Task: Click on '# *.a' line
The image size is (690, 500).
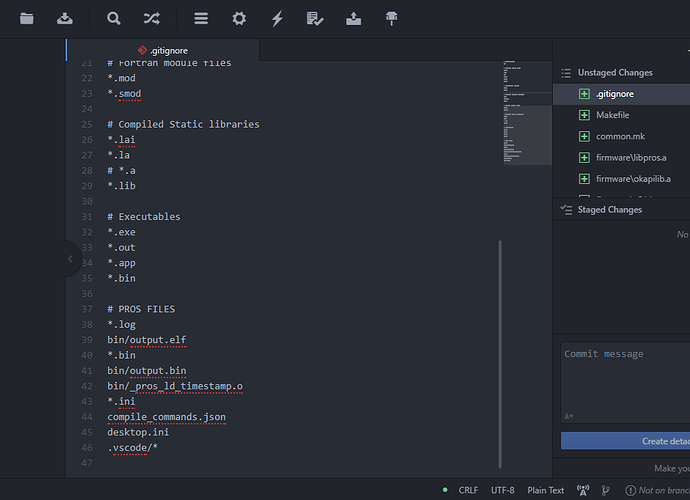Action: [121, 171]
